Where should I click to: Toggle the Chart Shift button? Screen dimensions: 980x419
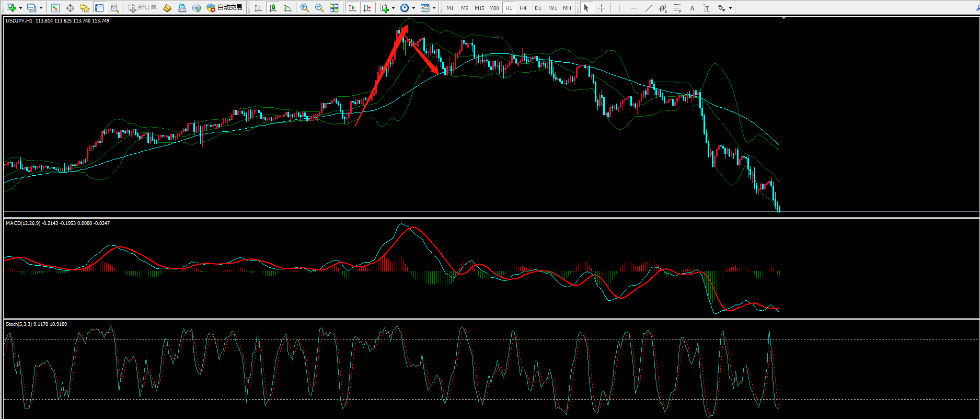pyautogui.click(x=367, y=8)
